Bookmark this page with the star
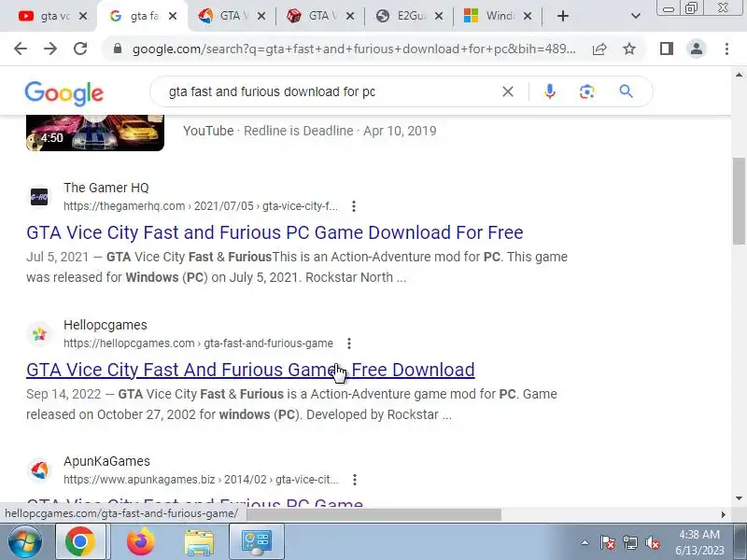This screenshot has width=747, height=560. 629,49
